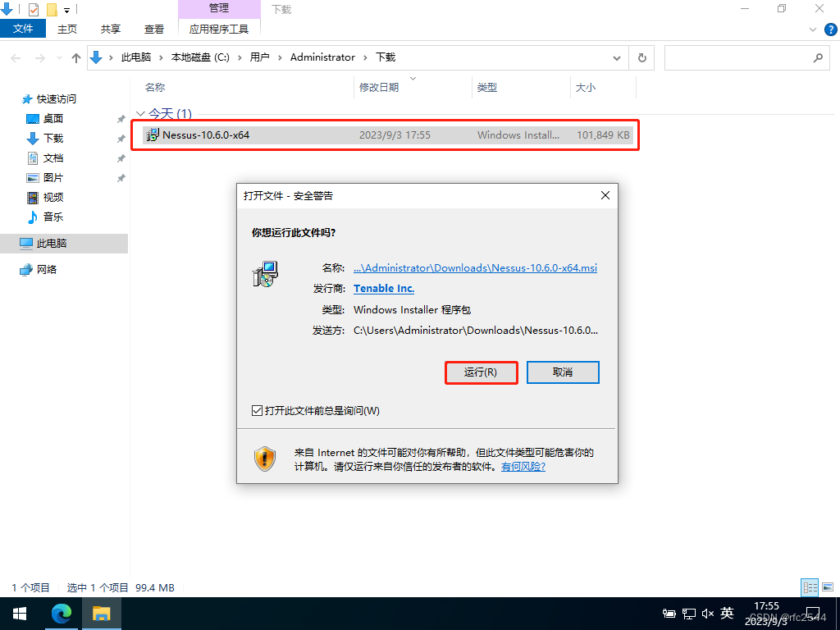Viewport: 840px width, 630px height.
Task: Launch Microsoft Edge from the taskbar
Action: pos(61,614)
